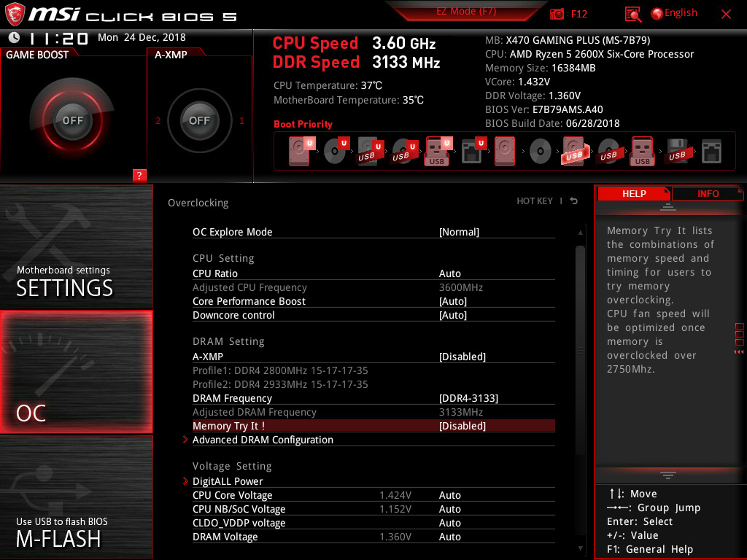
Task: Select A-XMP profile 1 number
Action: click(241, 121)
